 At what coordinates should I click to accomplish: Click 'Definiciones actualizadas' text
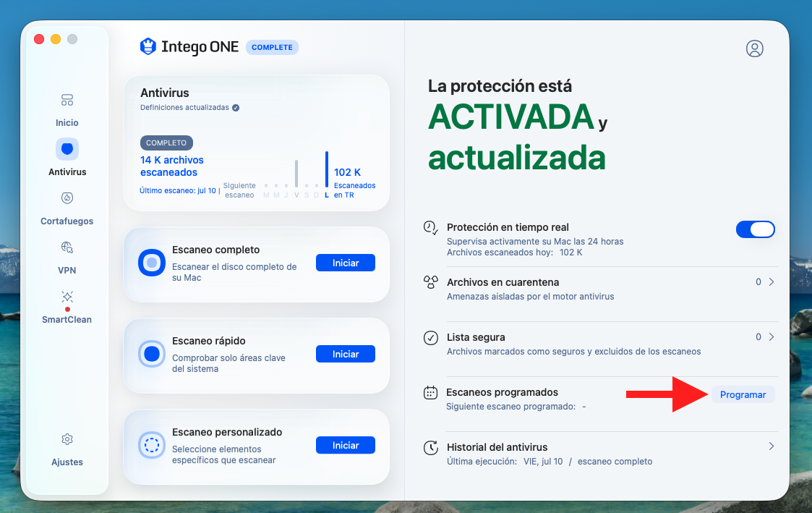pyautogui.click(x=184, y=107)
